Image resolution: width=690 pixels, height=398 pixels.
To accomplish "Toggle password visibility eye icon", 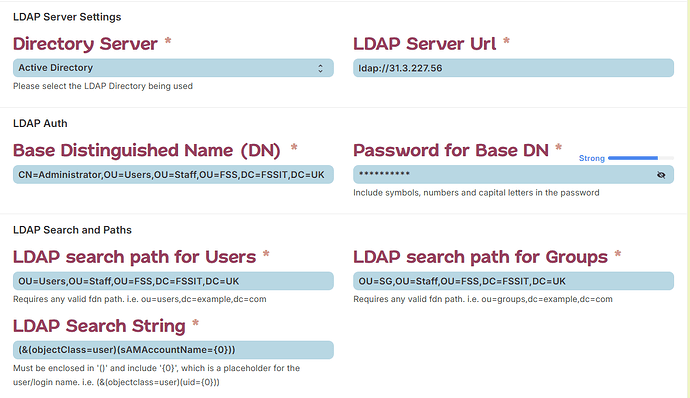I will click(x=661, y=175).
